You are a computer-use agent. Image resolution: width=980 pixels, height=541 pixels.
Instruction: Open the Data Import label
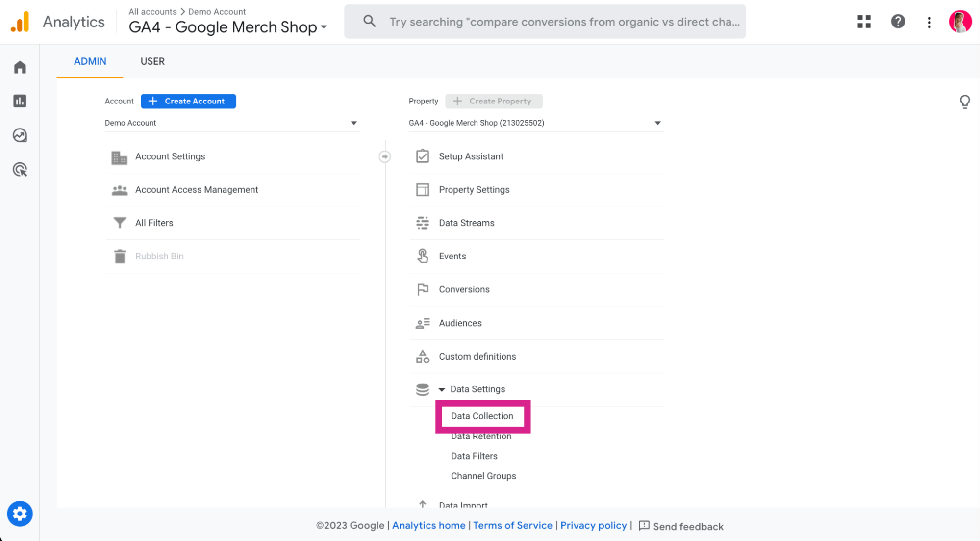(x=463, y=504)
